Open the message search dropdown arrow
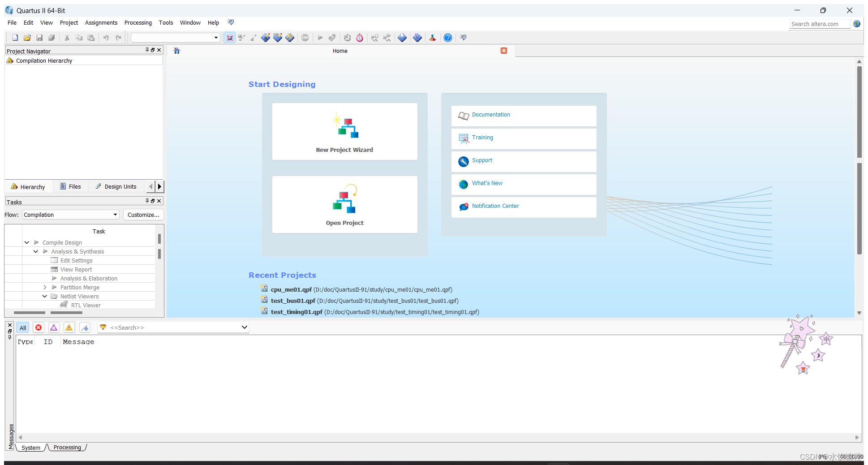Screen dimensions: 868x465 [244, 327]
